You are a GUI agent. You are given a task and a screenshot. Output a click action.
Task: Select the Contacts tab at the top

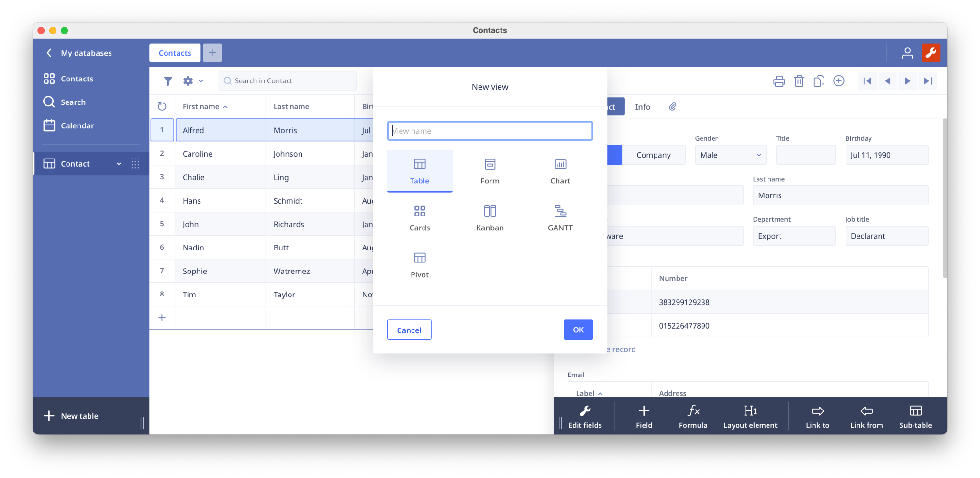point(174,53)
